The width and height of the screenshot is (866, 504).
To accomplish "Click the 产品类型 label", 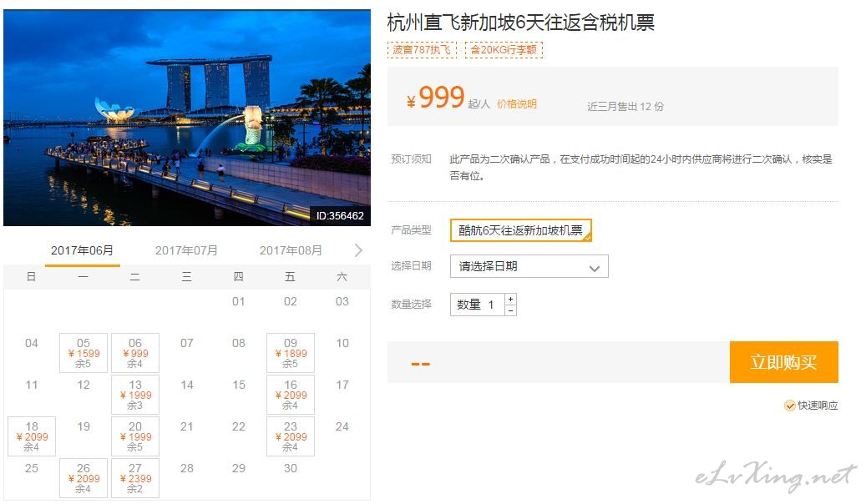I will [x=411, y=229].
